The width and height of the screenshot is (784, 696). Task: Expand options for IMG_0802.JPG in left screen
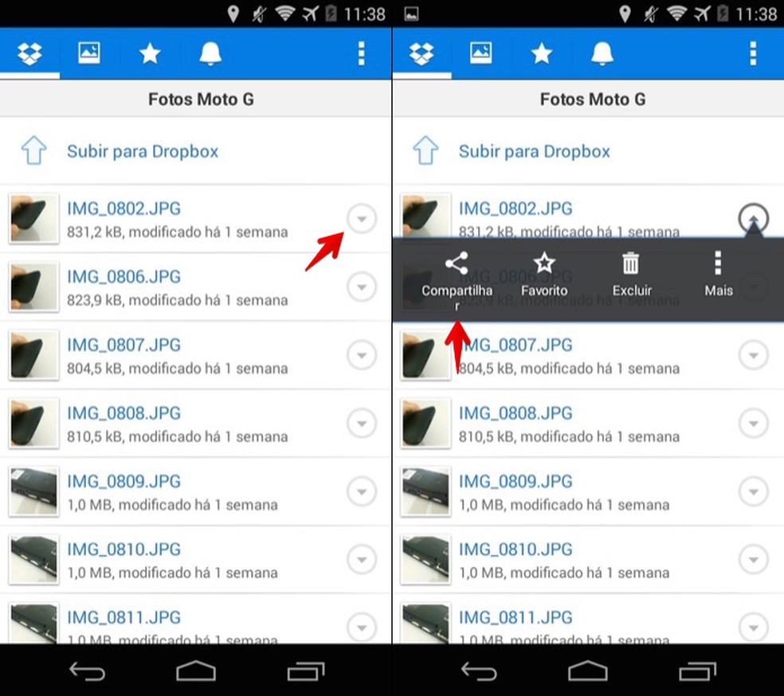[362, 219]
